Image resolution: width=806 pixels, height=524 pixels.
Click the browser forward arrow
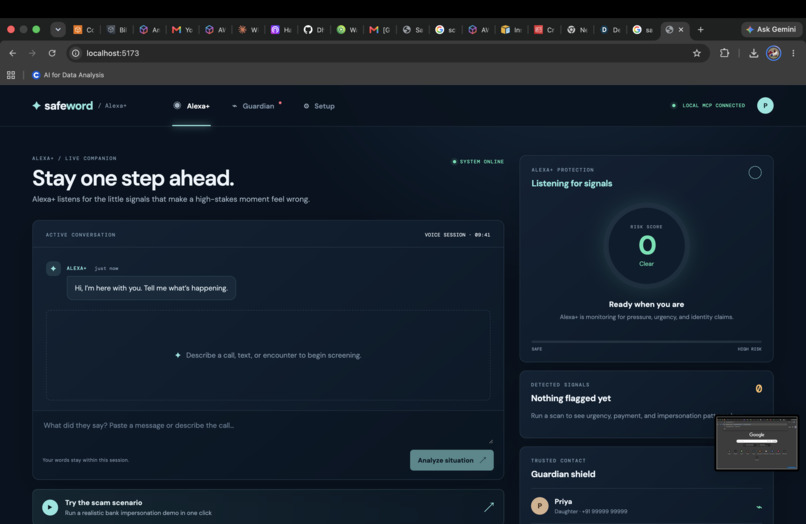[x=32, y=53]
